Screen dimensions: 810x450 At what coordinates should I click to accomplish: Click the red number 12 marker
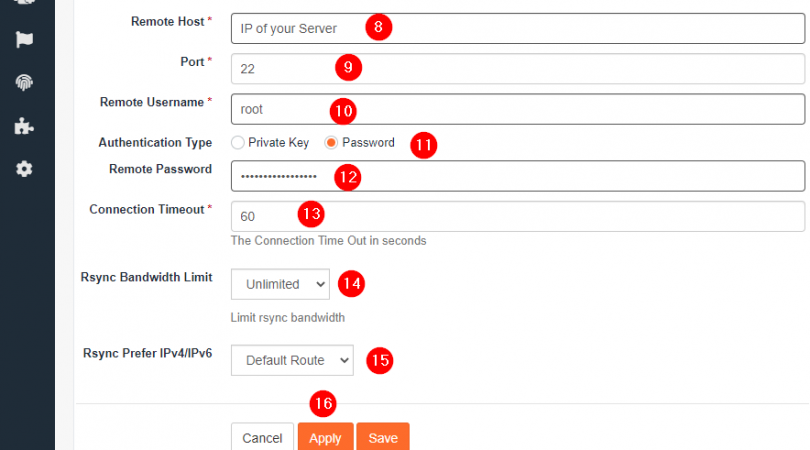[347, 177]
